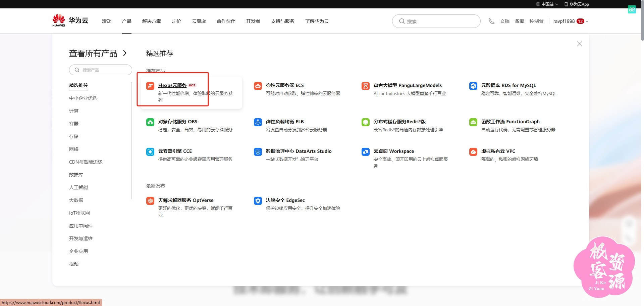
Task: Click the red 12 notification badge
Action: tap(580, 21)
